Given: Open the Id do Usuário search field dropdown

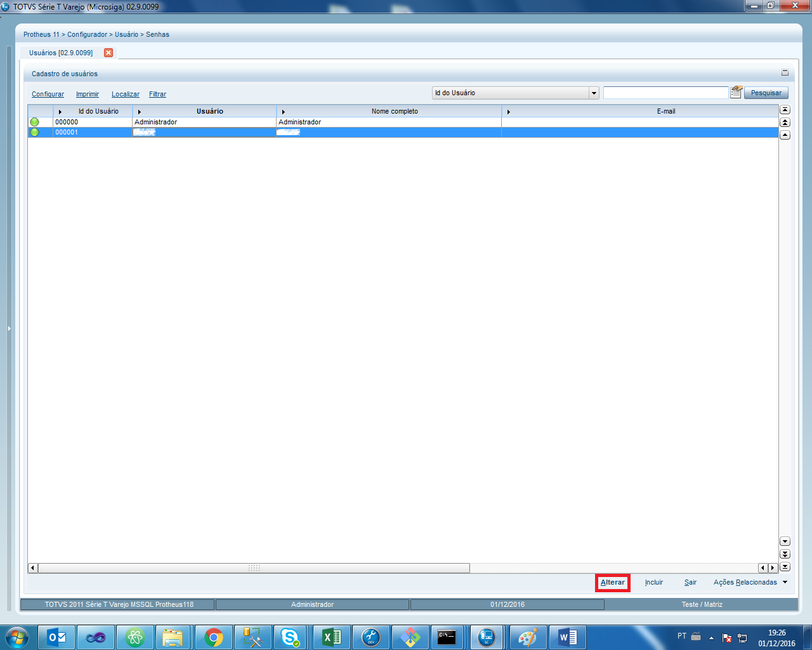Looking at the screenshot, I should click(594, 93).
